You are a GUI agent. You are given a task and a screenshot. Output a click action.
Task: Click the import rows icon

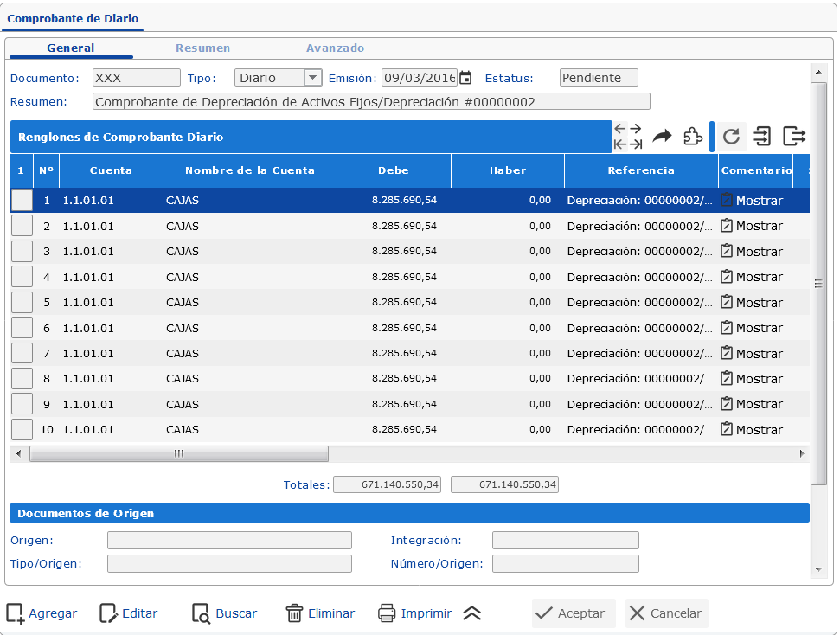click(x=762, y=137)
